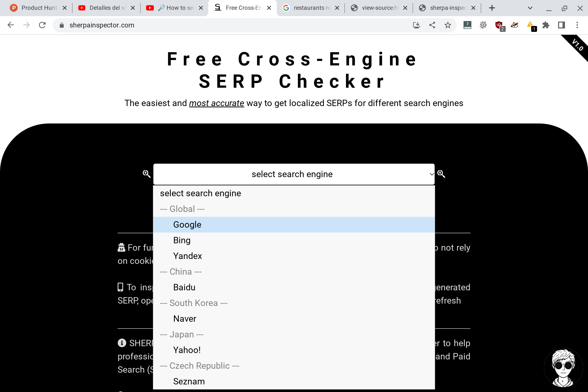Viewport: 588px width, 392px height.
Task: Open the tab search chevron
Action: click(530, 8)
